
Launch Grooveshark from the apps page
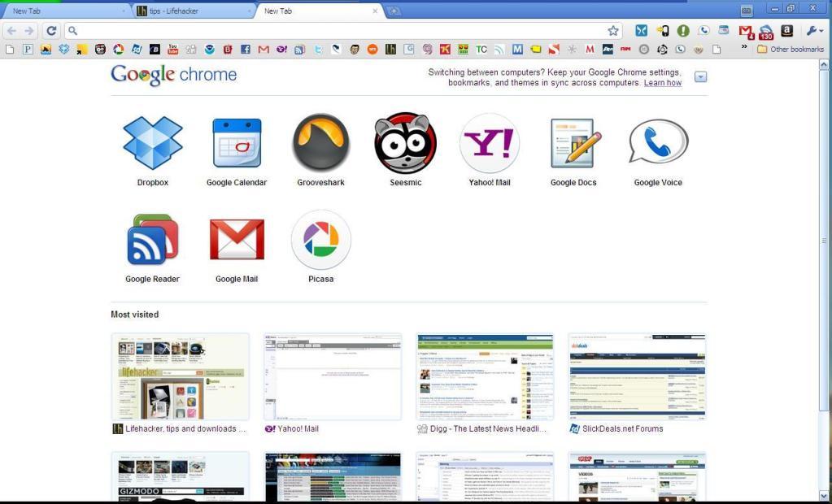click(320, 143)
